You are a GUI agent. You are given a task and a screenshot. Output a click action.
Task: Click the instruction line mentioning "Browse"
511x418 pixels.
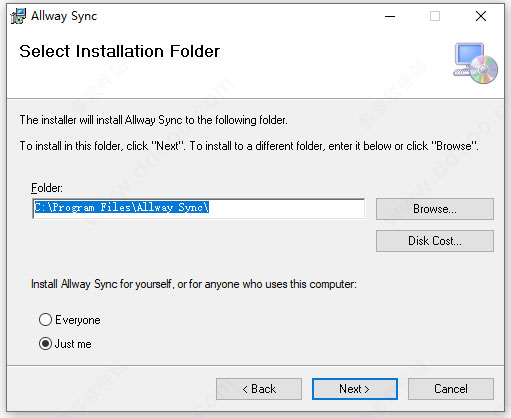(x=249, y=146)
